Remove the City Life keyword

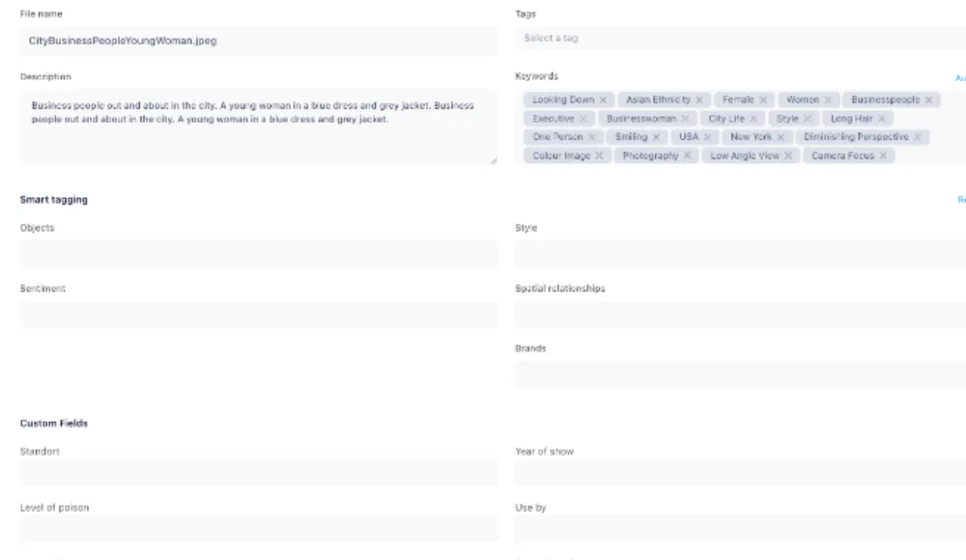point(753,119)
